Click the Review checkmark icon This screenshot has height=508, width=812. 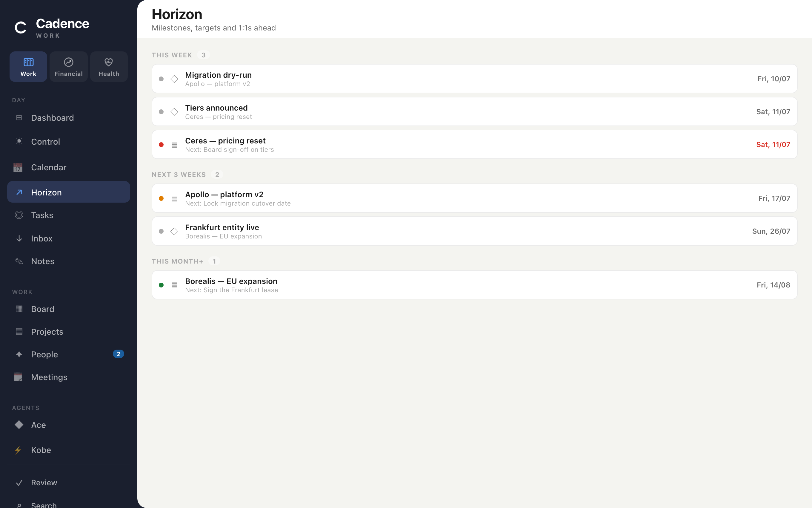[19, 483]
